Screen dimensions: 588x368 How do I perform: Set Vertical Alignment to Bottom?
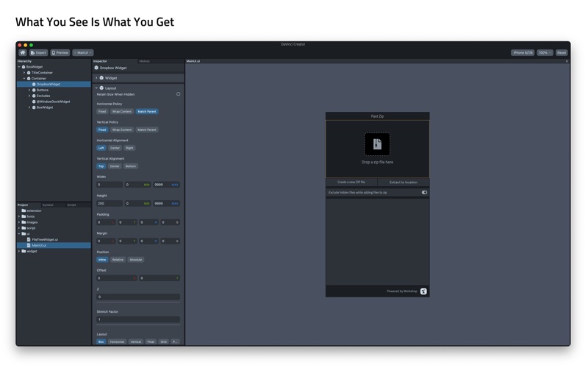[x=131, y=166]
